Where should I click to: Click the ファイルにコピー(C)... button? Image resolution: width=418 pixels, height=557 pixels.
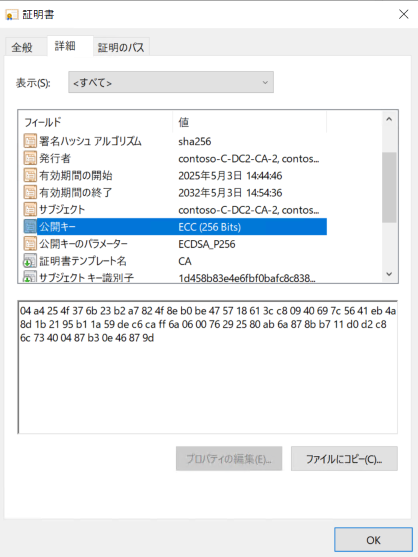click(344, 459)
